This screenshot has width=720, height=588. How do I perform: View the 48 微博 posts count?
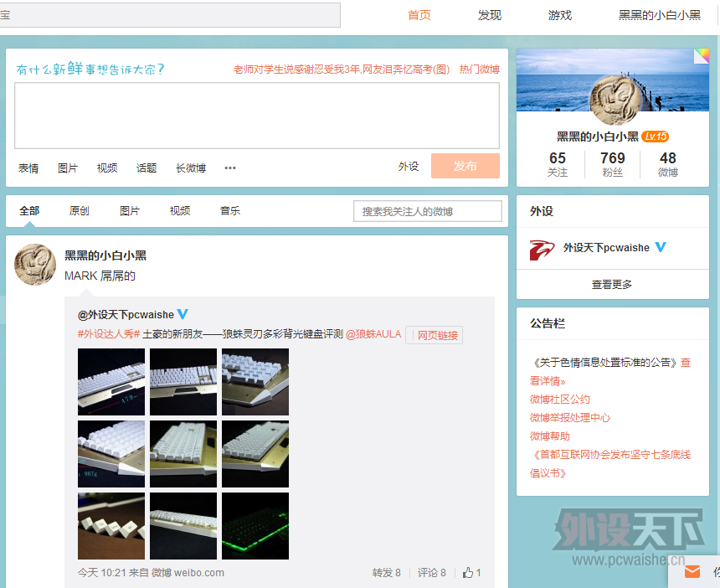(x=667, y=164)
